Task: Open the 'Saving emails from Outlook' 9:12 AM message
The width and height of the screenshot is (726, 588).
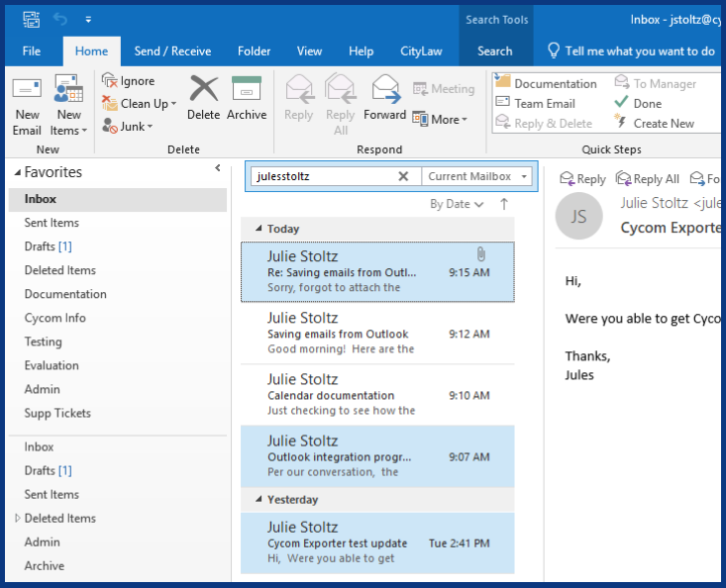Action: pyautogui.click(x=377, y=333)
